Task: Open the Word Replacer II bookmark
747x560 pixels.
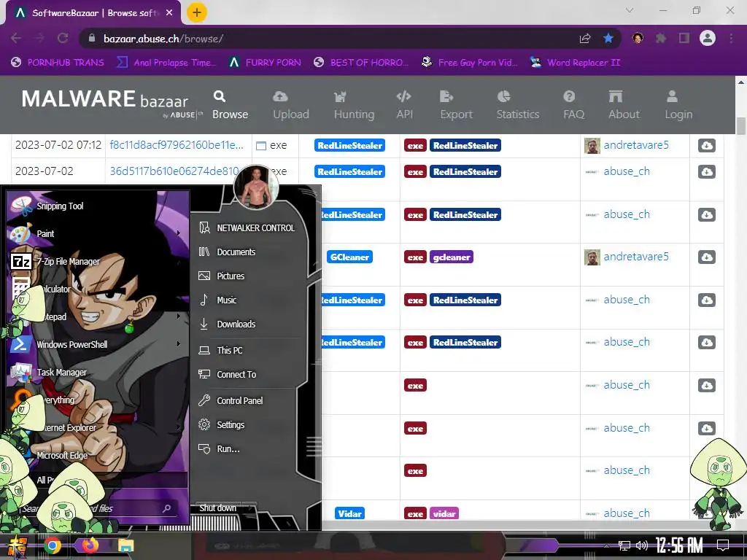Action: 576,63
